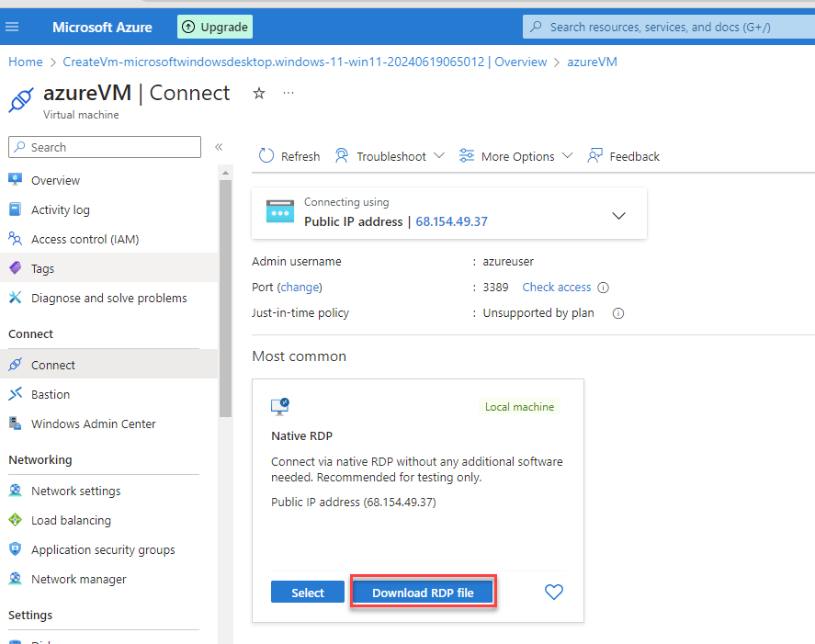Click the Refresh toolbar button
The image size is (815, 644).
tap(289, 156)
